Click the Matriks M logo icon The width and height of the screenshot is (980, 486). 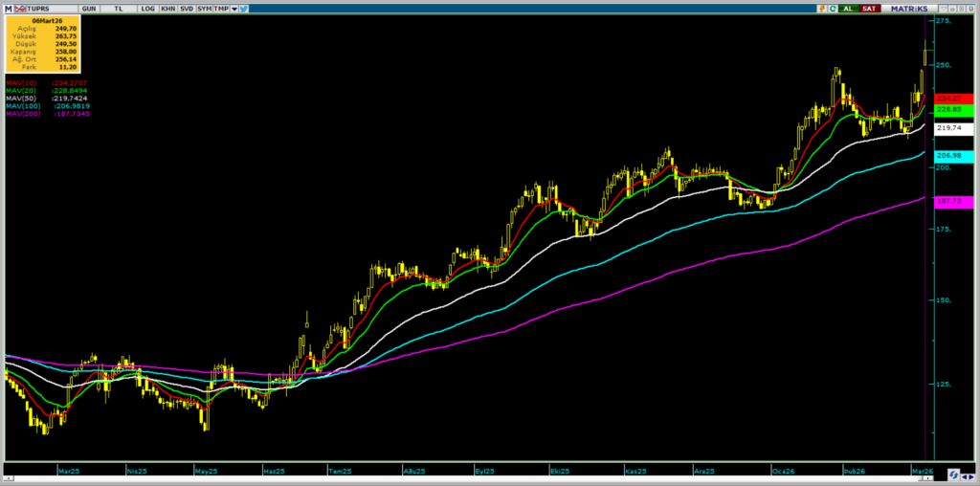8,8
